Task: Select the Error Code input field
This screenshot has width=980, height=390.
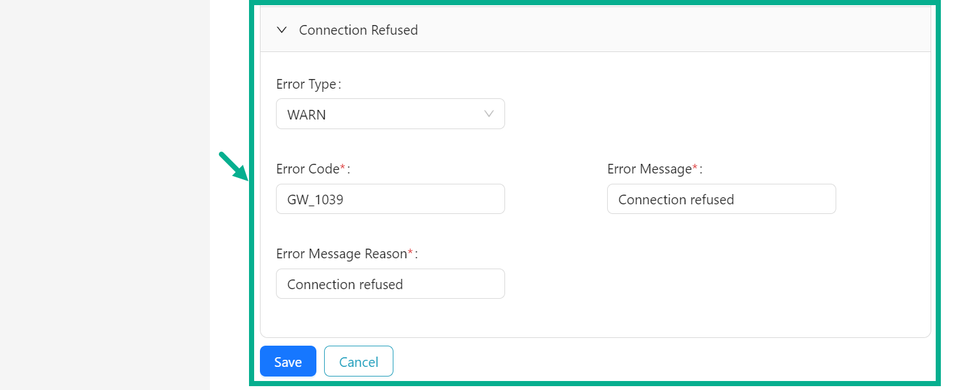Action: [x=390, y=199]
